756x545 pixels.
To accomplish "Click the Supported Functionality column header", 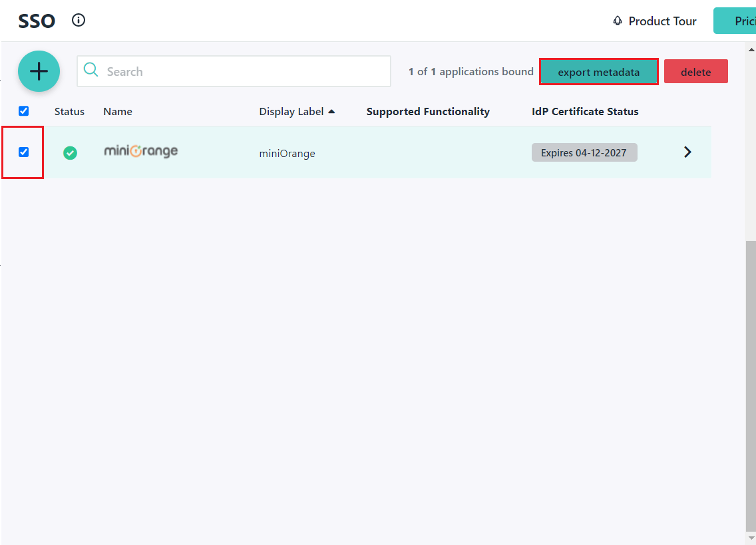I will click(x=428, y=111).
